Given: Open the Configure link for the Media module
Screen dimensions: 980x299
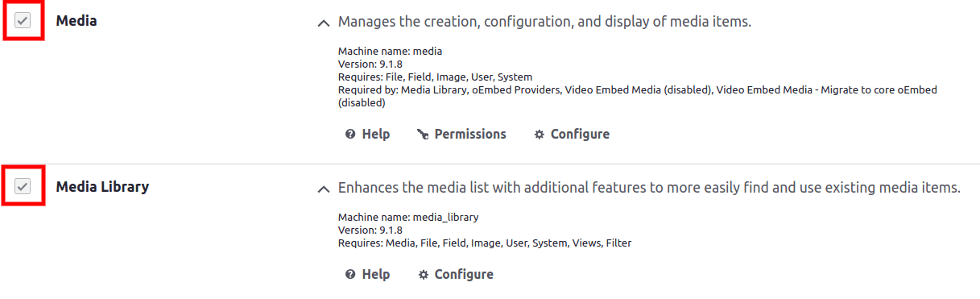Looking at the screenshot, I should click(580, 135).
